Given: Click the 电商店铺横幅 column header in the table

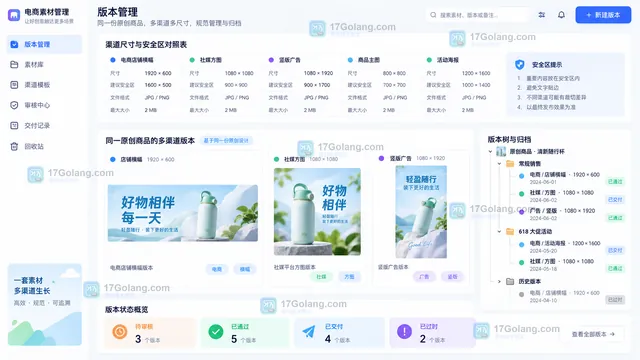Looking at the screenshot, I should tap(137, 60).
